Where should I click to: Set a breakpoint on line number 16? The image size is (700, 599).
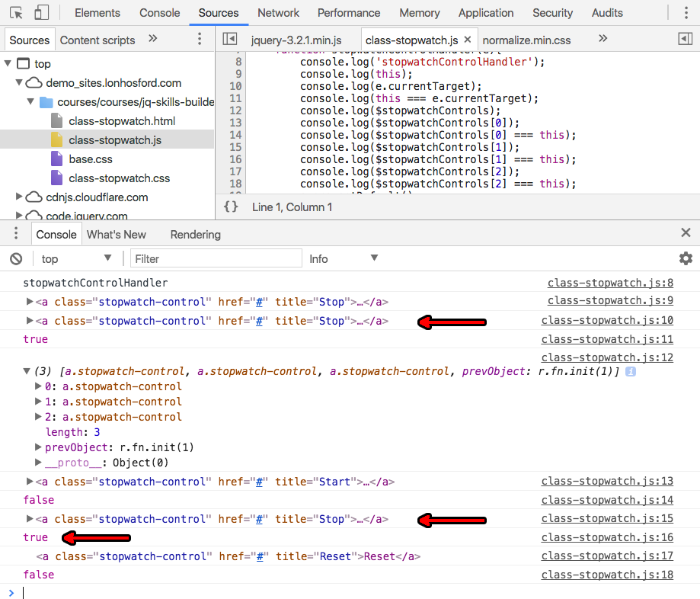(x=235, y=159)
